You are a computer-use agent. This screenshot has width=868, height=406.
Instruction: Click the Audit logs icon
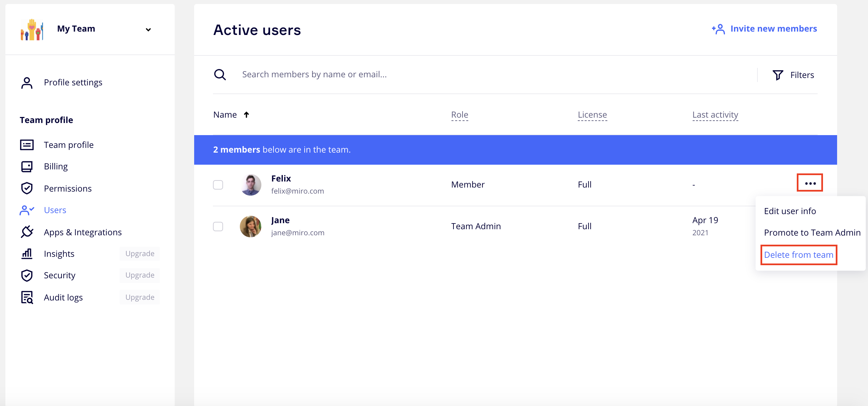(27, 297)
